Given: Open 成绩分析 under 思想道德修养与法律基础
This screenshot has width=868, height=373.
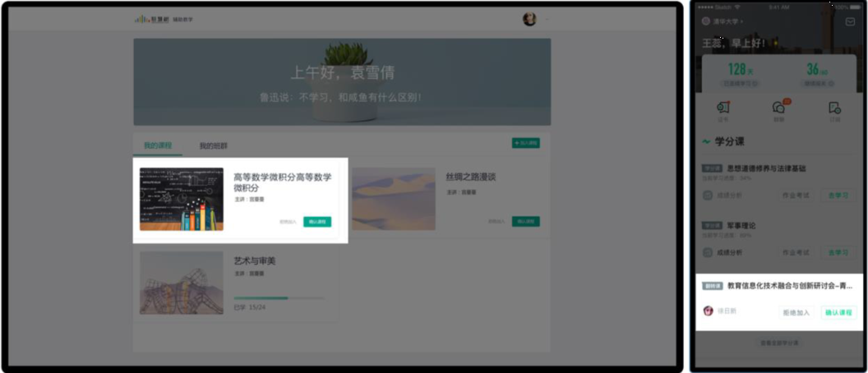Looking at the screenshot, I should (723, 196).
